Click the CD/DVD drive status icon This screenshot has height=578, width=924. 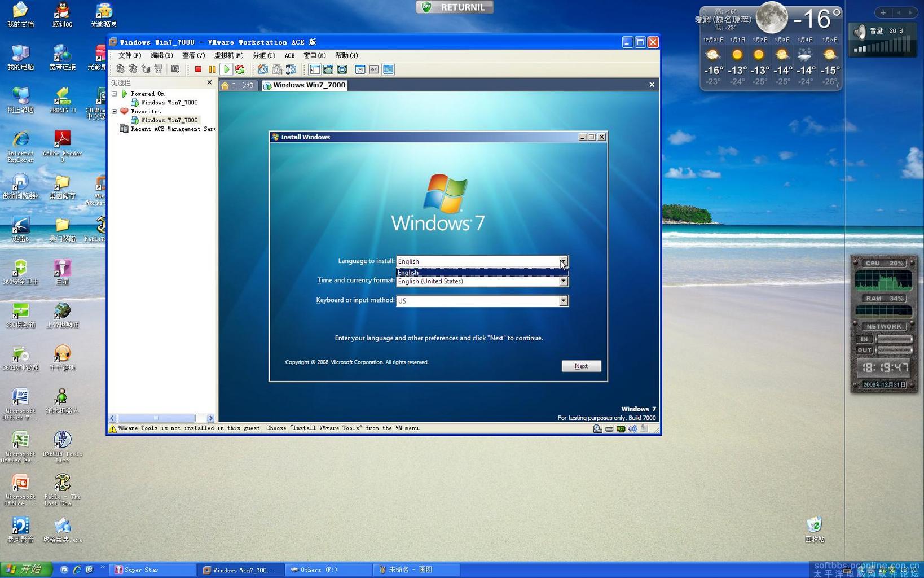point(597,429)
